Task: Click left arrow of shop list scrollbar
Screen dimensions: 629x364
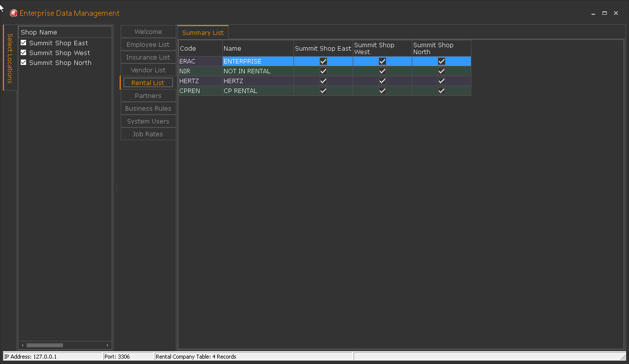Action: pyautogui.click(x=22, y=345)
